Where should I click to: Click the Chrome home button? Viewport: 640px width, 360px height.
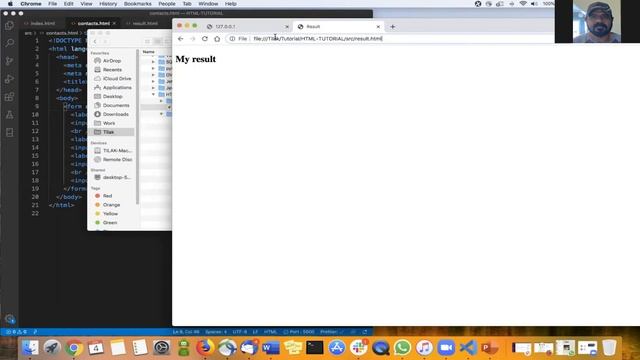coord(217,38)
